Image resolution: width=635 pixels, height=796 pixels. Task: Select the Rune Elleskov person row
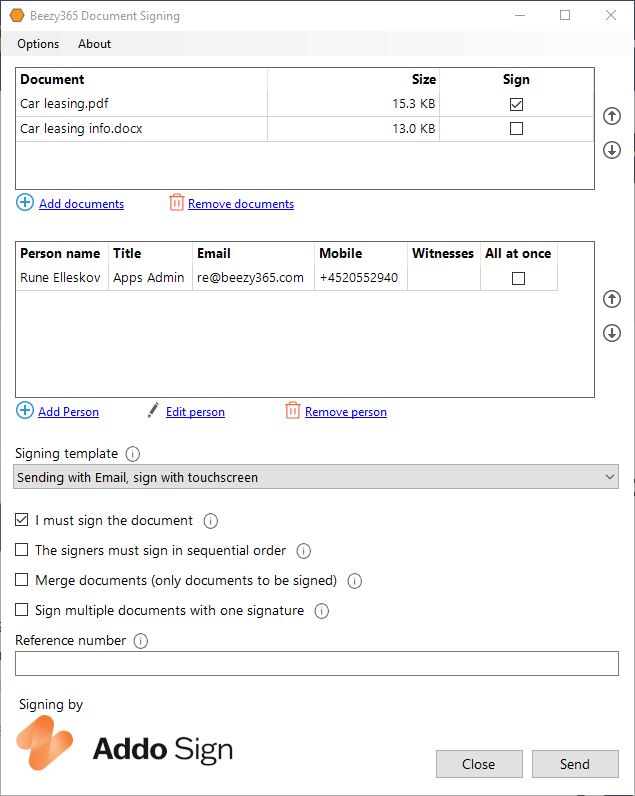coord(62,278)
